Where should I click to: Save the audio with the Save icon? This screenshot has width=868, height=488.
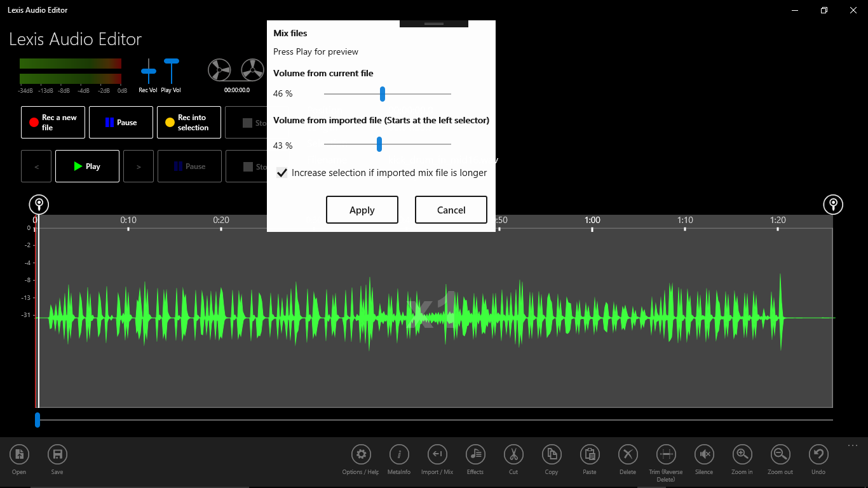click(57, 454)
